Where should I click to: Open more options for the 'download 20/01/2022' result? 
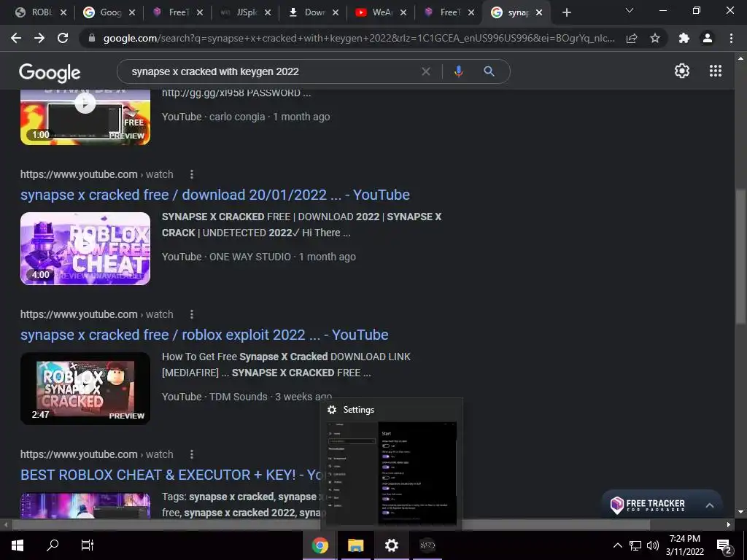tap(192, 174)
